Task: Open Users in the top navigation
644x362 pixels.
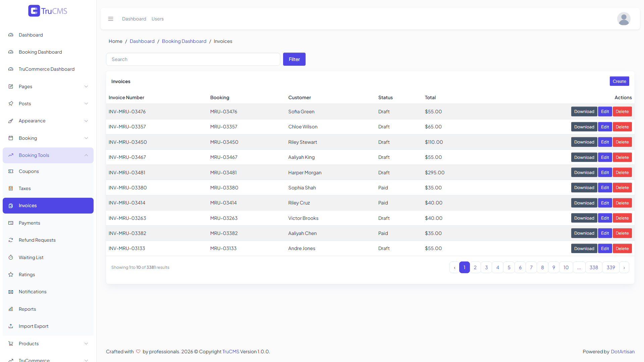Action: tap(158, 19)
